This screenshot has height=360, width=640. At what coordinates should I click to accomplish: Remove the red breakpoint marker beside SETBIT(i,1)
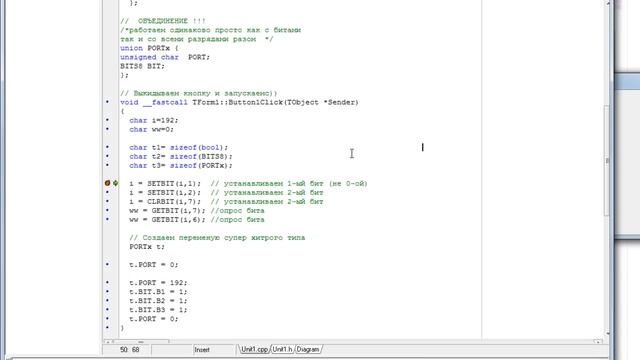click(107, 183)
